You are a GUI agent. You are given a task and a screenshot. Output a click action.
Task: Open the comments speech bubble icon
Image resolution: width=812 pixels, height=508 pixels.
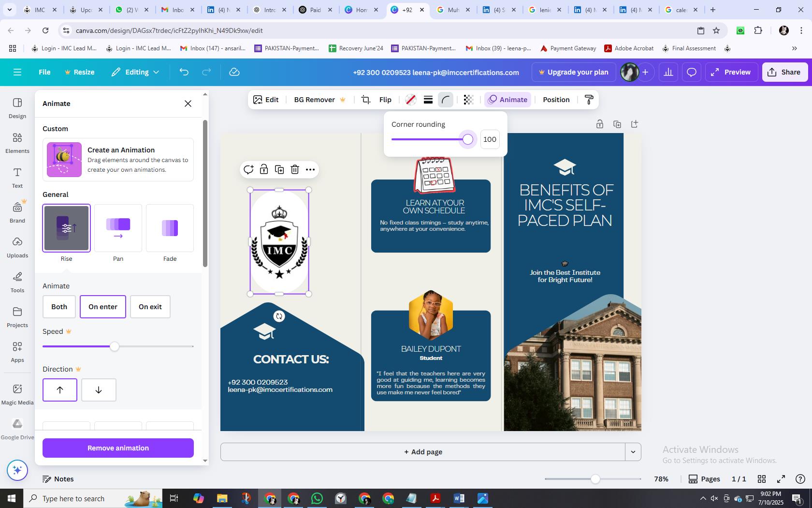coord(692,72)
